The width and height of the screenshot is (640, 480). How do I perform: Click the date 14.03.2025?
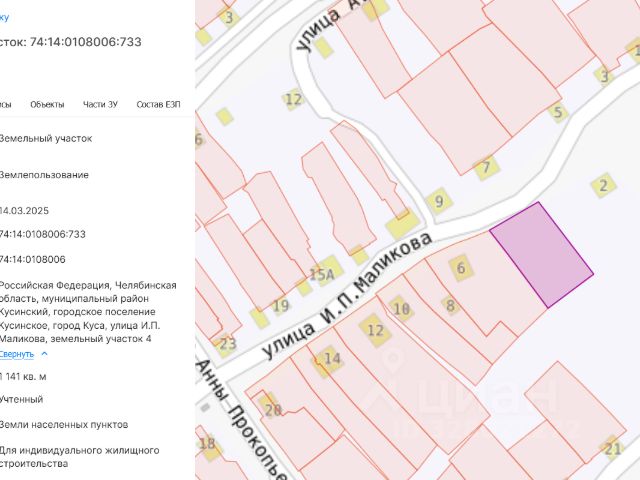point(24,211)
